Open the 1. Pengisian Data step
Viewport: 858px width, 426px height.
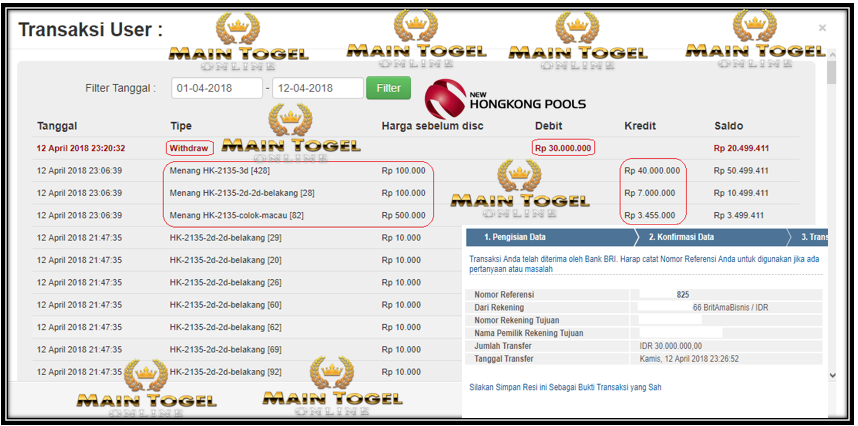514,237
